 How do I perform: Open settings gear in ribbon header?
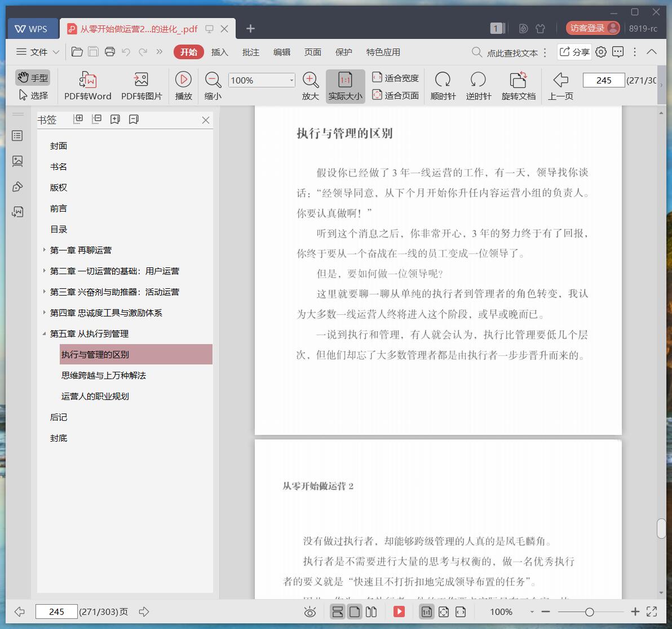coord(601,52)
